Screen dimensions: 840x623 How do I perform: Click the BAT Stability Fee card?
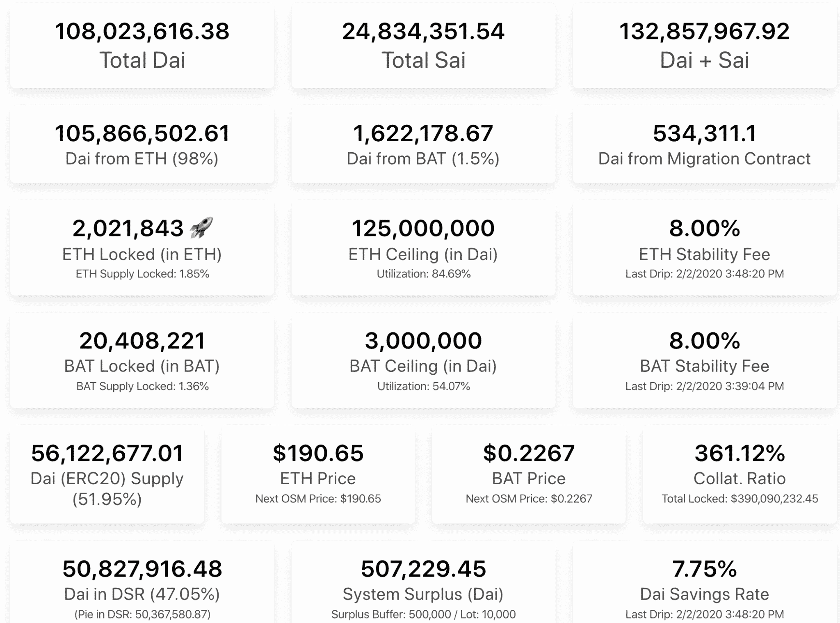pos(705,360)
